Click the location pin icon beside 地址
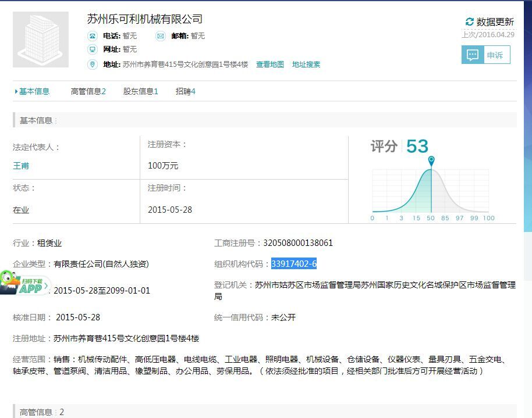Screen dimensions: 532x418 tap(93, 65)
